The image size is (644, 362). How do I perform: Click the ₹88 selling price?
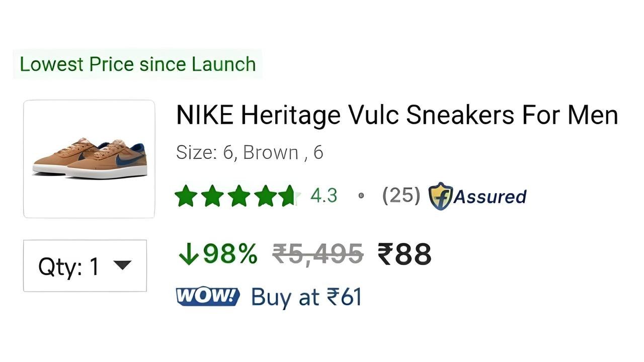click(x=405, y=254)
